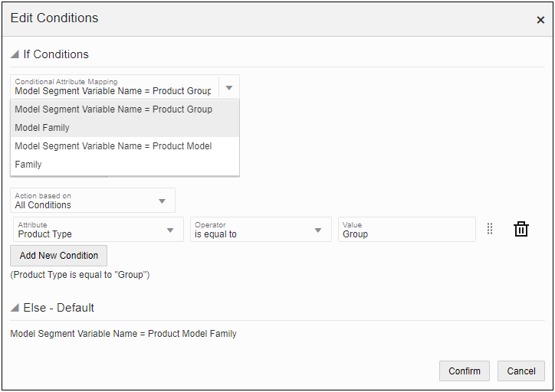Collapse the If Conditions section

coord(15,54)
